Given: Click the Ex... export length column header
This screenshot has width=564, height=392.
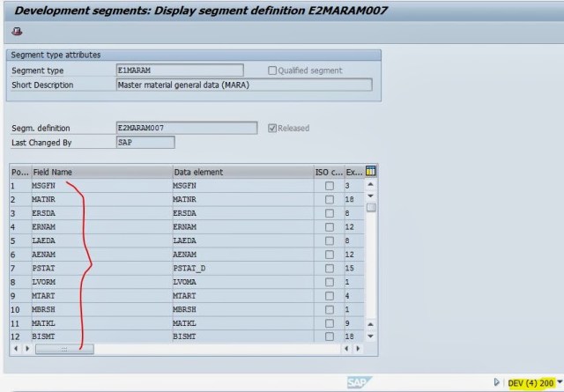Looking at the screenshot, I should pos(354,172).
